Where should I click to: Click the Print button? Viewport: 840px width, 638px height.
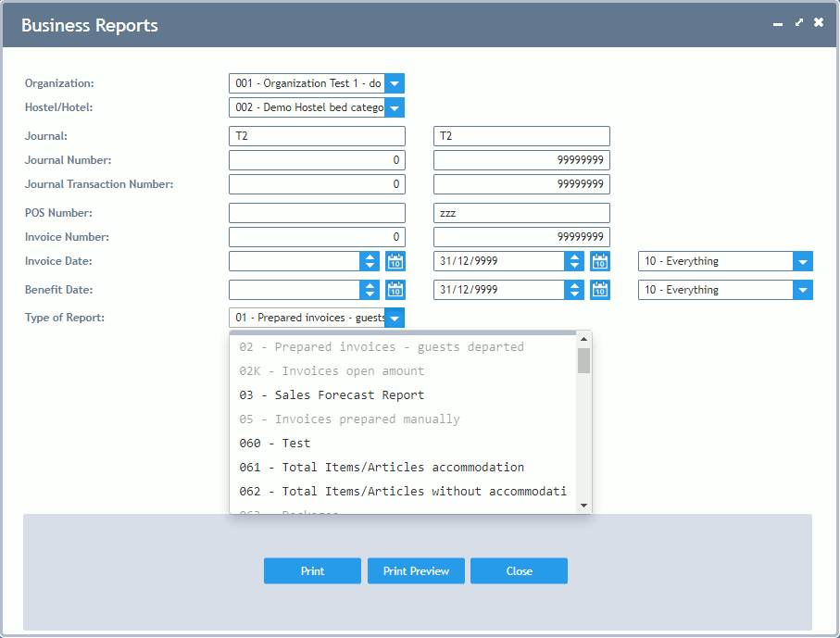pos(312,571)
